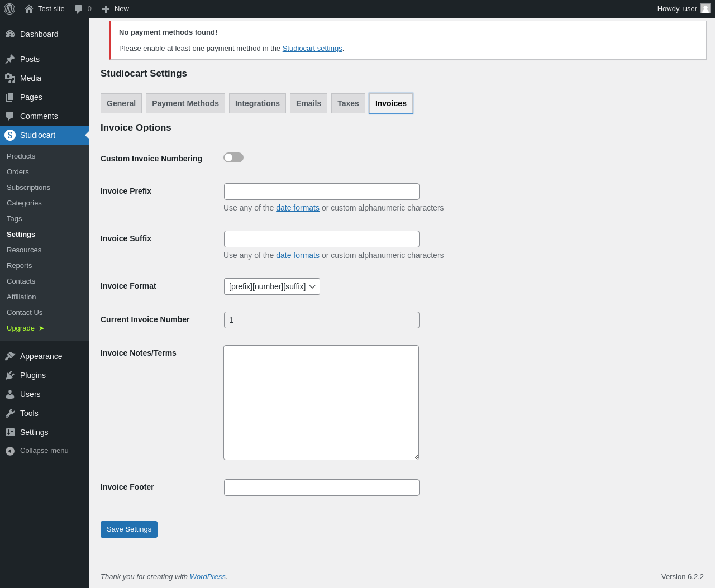This screenshot has width=715, height=588.
Task: Click the WordPress logo icon
Action: point(9,9)
